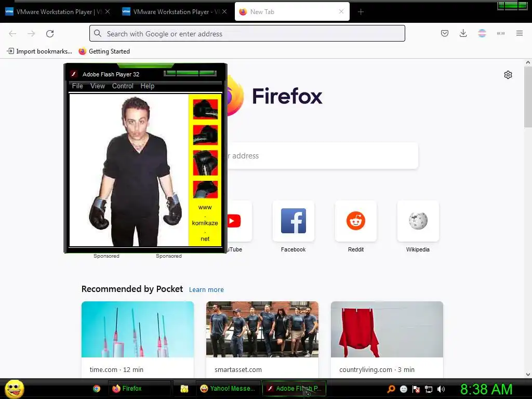Click the 8:38 AM taskbar clock
Image resolution: width=532 pixels, height=399 pixels.
(x=486, y=390)
